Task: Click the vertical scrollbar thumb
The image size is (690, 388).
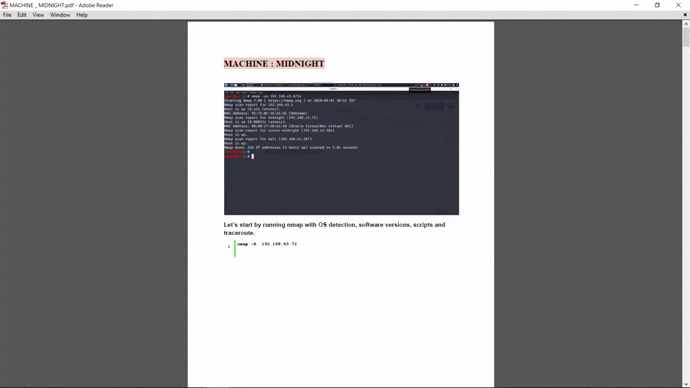Action: tap(686, 37)
